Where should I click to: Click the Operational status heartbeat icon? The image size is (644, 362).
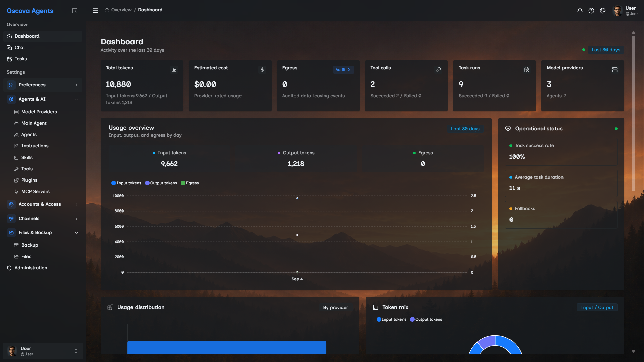pos(508,129)
